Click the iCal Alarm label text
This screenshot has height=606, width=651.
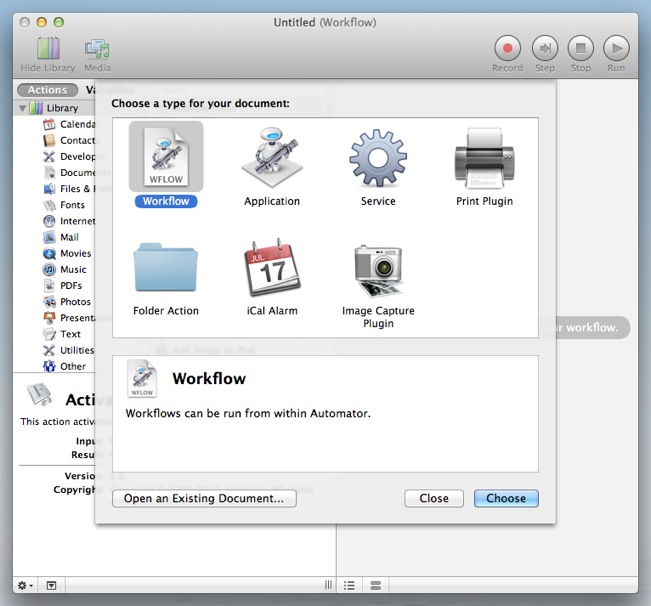272,311
